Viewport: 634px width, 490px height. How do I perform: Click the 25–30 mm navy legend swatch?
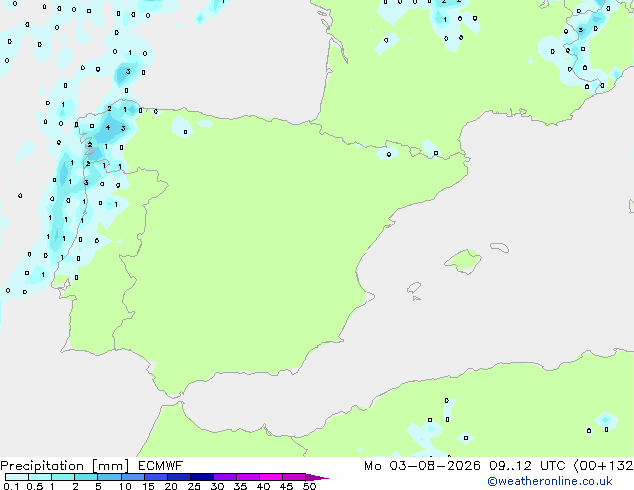pos(202,477)
